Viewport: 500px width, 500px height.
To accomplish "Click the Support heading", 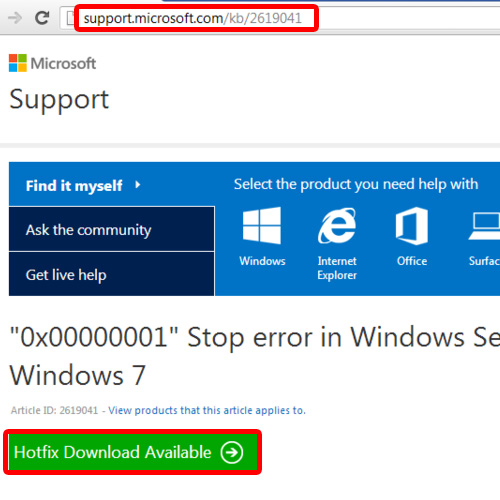I will [x=59, y=100].
